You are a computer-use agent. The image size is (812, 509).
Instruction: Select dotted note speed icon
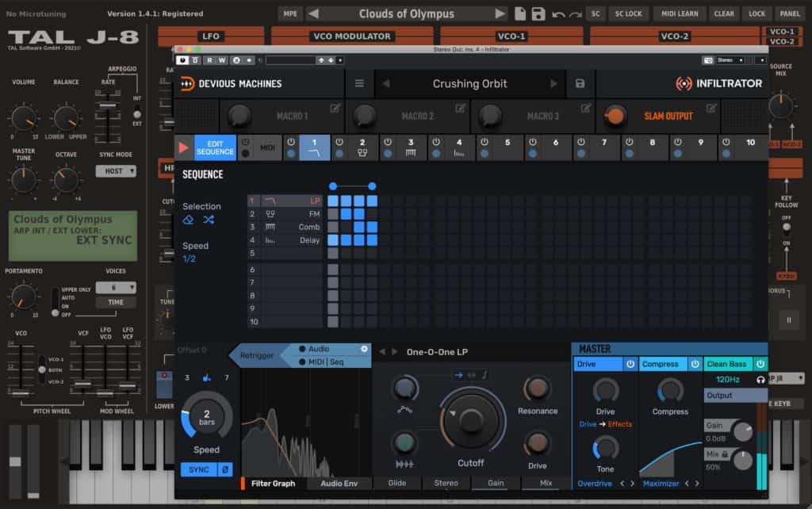coord(207,378)
